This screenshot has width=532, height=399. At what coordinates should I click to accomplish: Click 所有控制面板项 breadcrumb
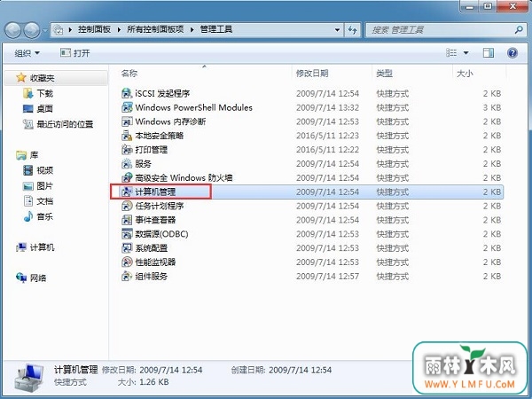155,29
